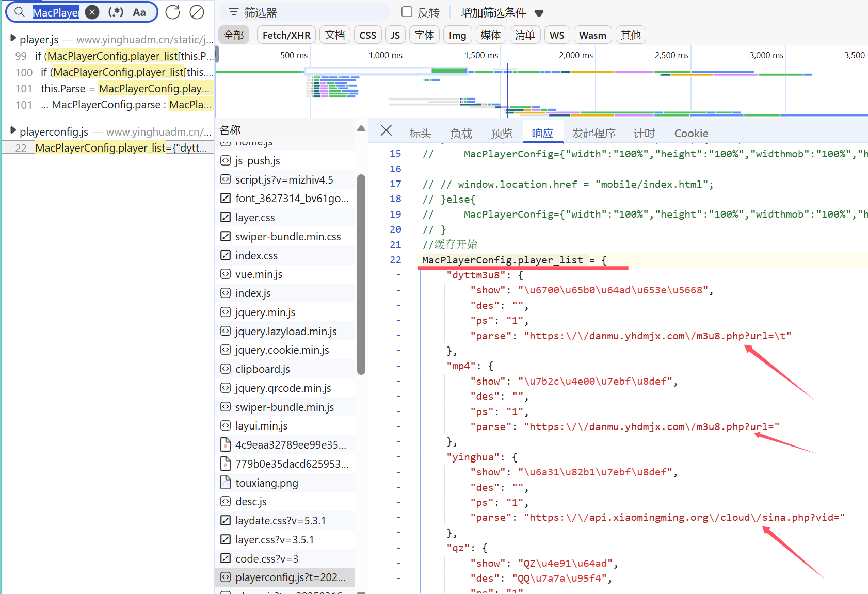Screen dimensions: 868x594
Task: Close the request details panel
Action: (x=386, y=130)
